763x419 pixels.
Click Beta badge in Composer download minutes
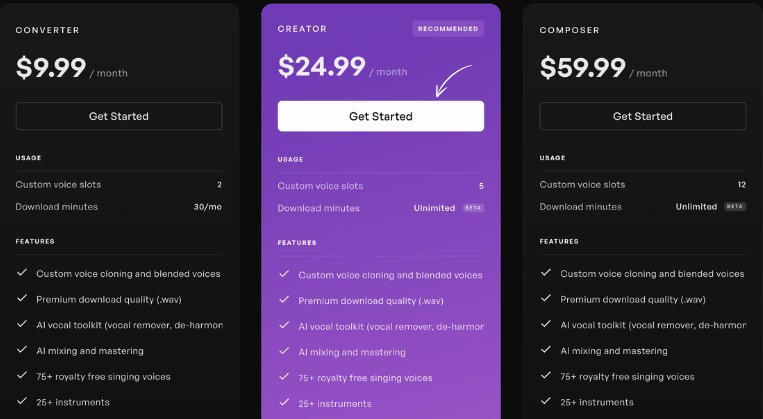coord(735,206)
